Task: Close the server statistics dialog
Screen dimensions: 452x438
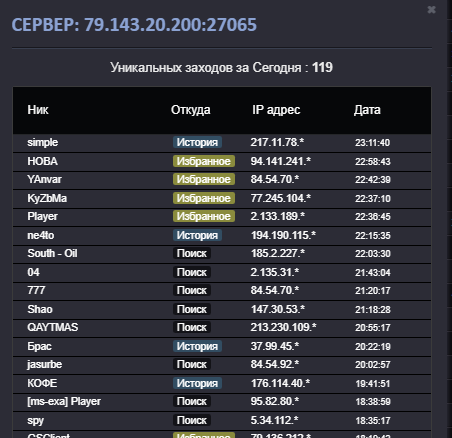Action: tap(431, 10)
